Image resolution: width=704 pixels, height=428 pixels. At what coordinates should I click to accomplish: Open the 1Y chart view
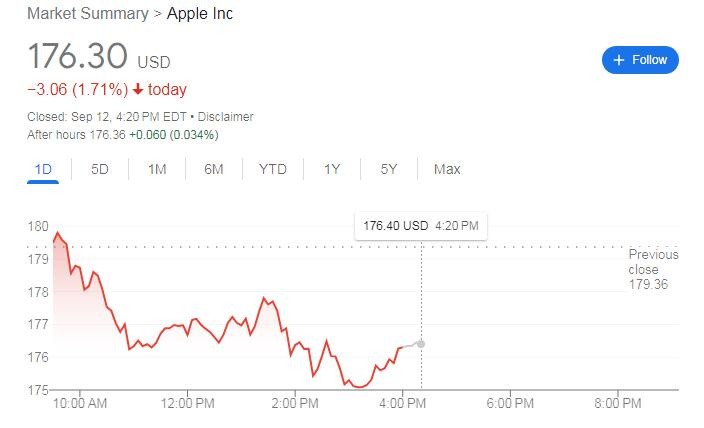coord(332,169)
